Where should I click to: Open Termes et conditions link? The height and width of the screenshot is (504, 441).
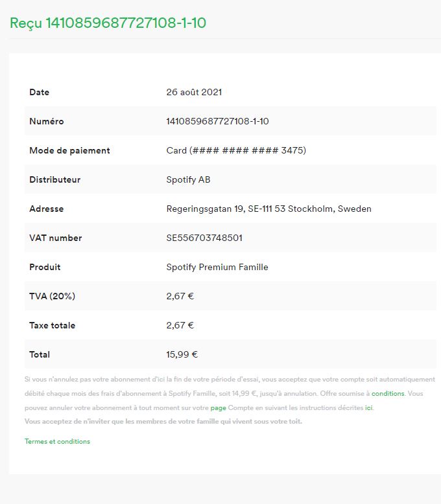click(57, 441)
